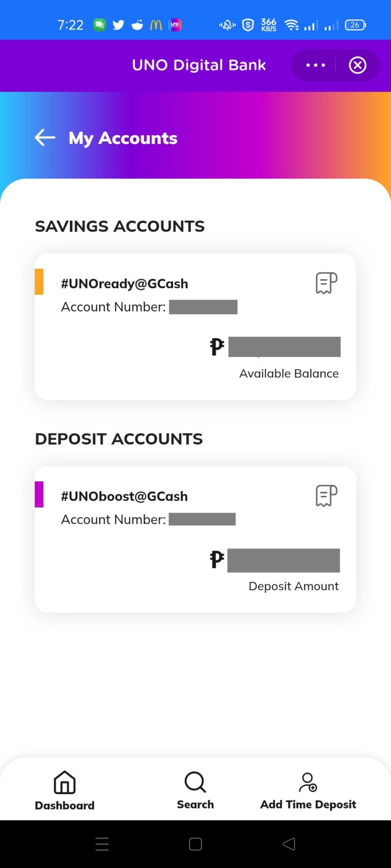Open the recent apps button
The image size is (391, 868).
coord(102,844)
